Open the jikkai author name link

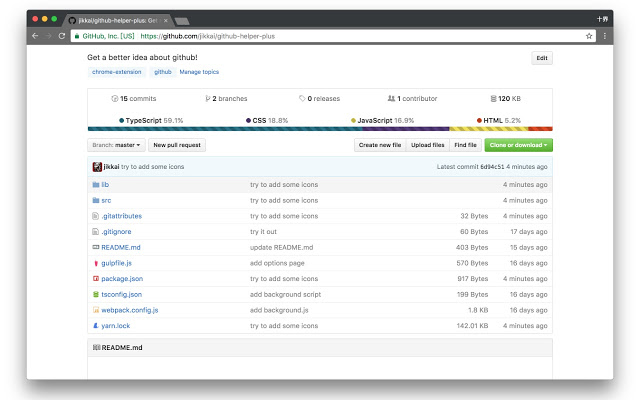111,167
